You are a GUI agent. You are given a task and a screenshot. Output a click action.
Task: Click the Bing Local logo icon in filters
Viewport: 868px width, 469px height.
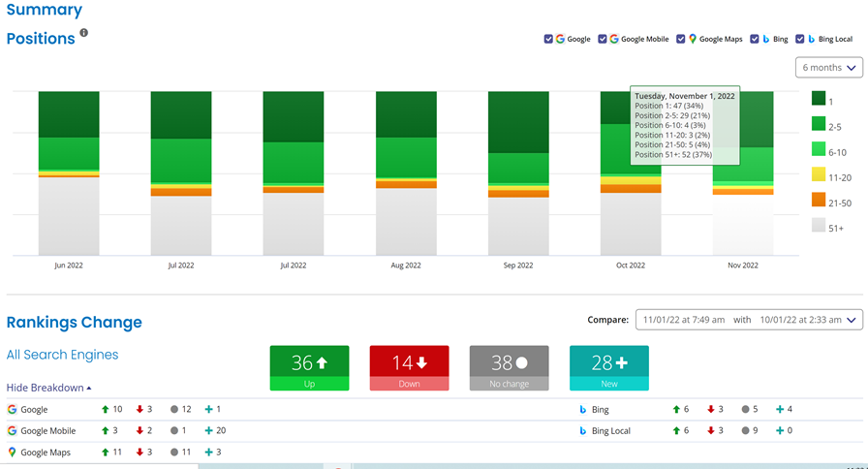(x=812, y=40)
